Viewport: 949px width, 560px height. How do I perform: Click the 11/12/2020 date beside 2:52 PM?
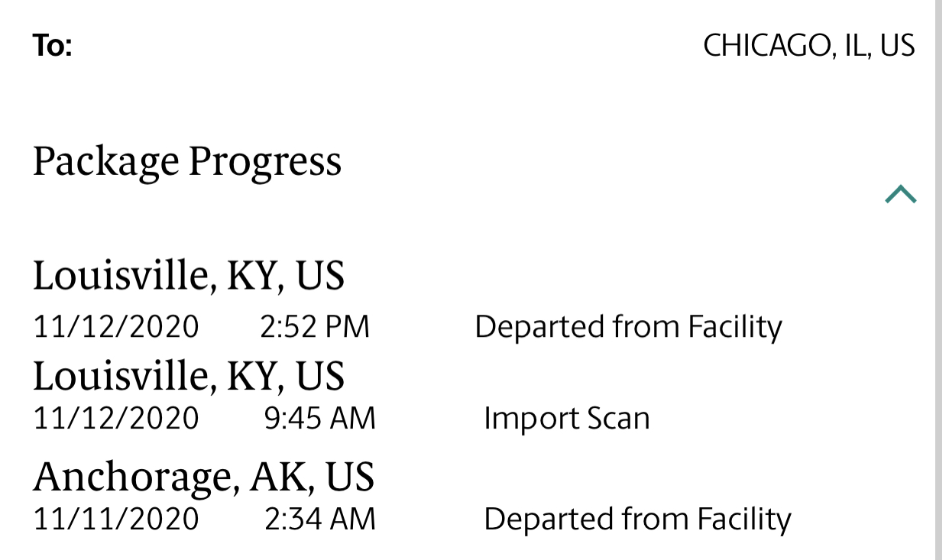[x=116, y=327]
